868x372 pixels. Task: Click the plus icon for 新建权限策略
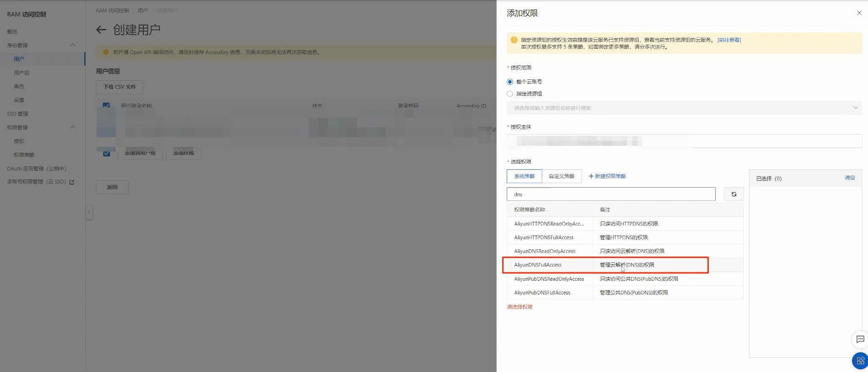click(591, 176)
